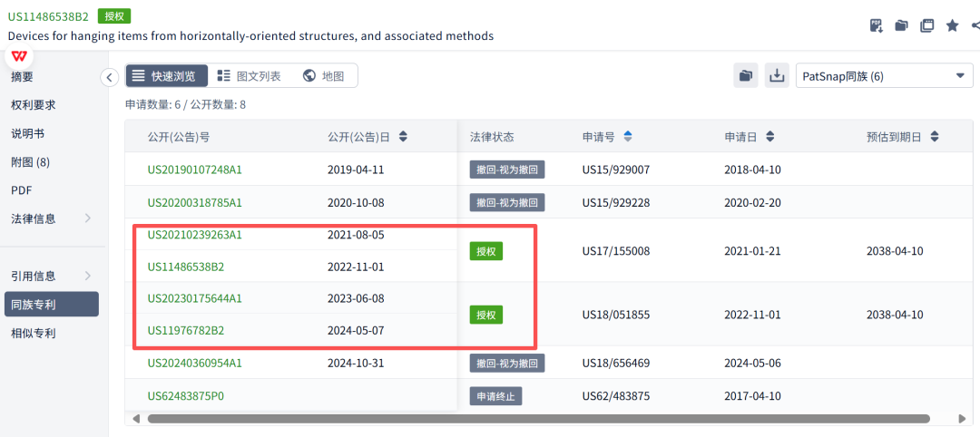Open PDF section in sidebar
The image size is (980, 437).
[x=21, y=190]
